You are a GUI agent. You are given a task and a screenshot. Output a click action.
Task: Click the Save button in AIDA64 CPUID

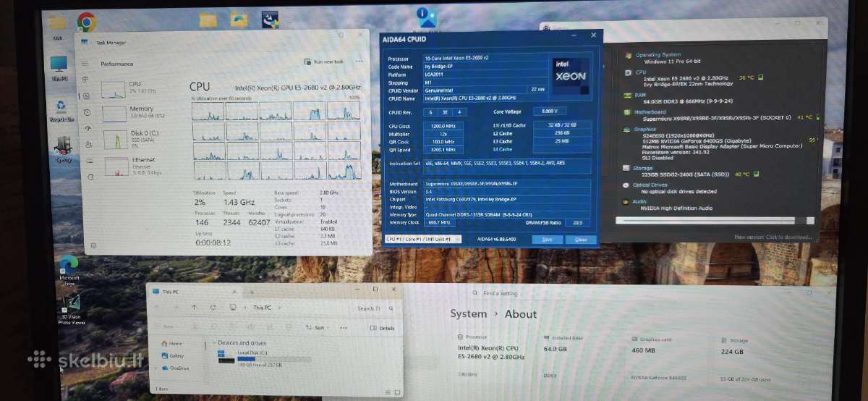[x=548, y=239]
